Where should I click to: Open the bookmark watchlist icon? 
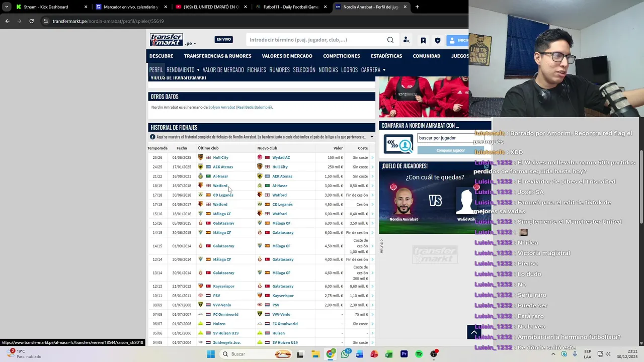click(423, 40)
